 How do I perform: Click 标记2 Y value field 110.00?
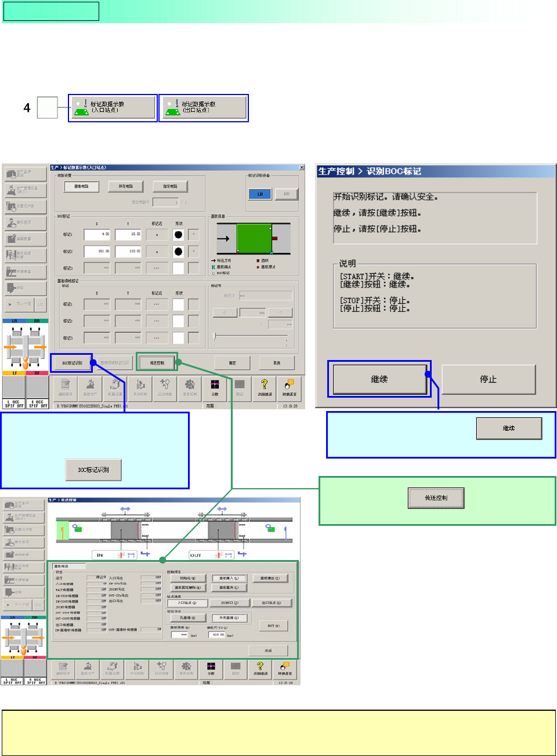tap(128, 251)
